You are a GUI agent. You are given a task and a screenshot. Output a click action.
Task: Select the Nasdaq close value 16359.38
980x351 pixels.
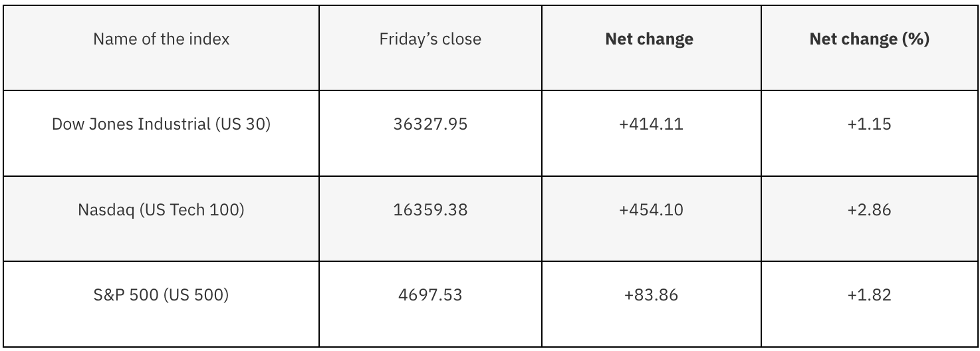point(430,210)
